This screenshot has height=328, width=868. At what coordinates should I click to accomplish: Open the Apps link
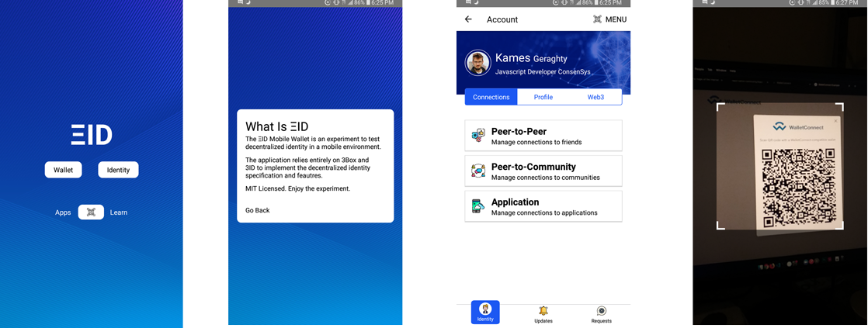63,212
